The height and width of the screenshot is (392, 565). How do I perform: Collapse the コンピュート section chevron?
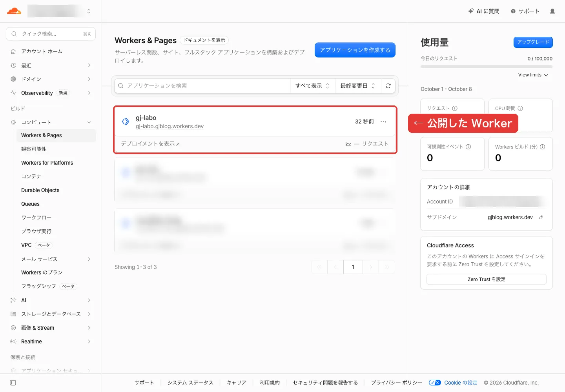(89, 122)
